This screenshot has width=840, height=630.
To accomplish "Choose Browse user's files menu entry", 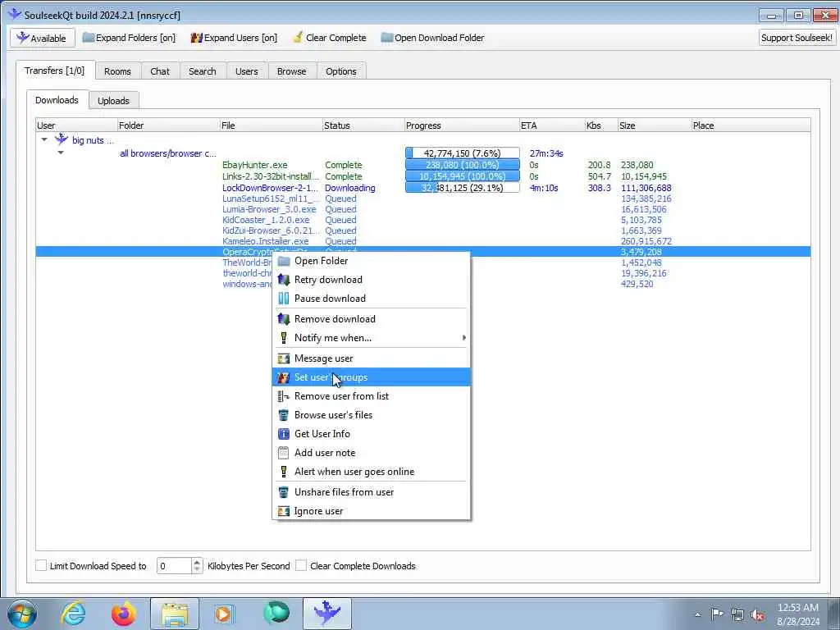I will 372,414.
